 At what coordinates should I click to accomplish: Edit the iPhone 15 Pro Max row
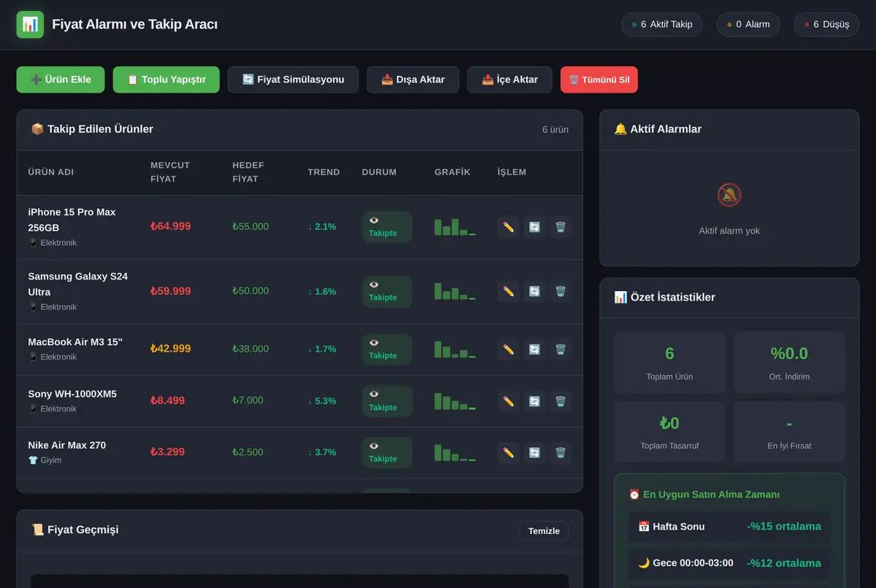(x=509, y=227)
